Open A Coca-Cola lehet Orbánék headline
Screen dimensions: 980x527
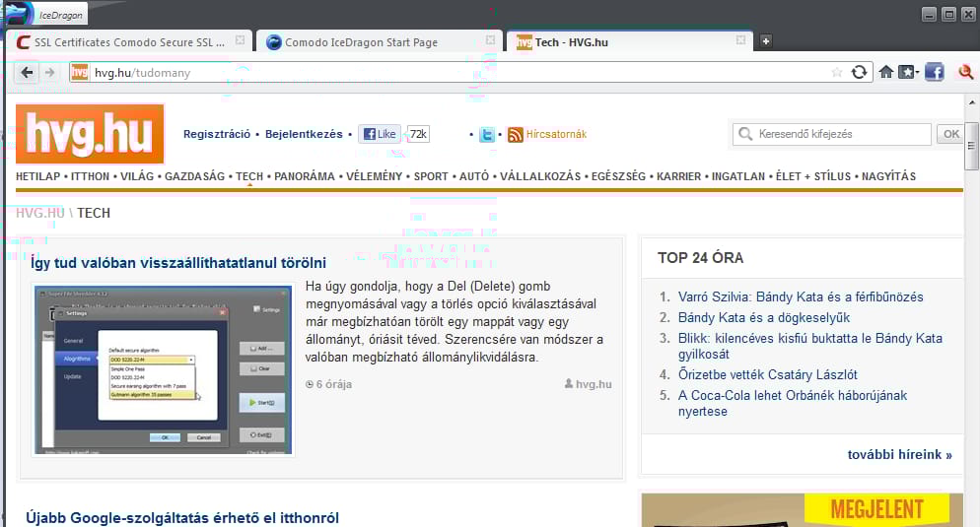pyautogui.click(x=793, y=403)
